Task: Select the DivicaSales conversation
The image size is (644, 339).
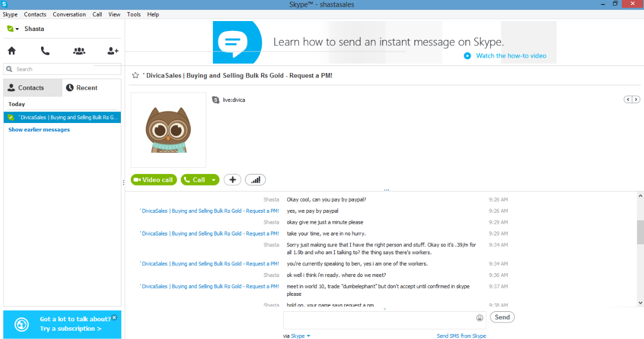Action: pos(63,117)
